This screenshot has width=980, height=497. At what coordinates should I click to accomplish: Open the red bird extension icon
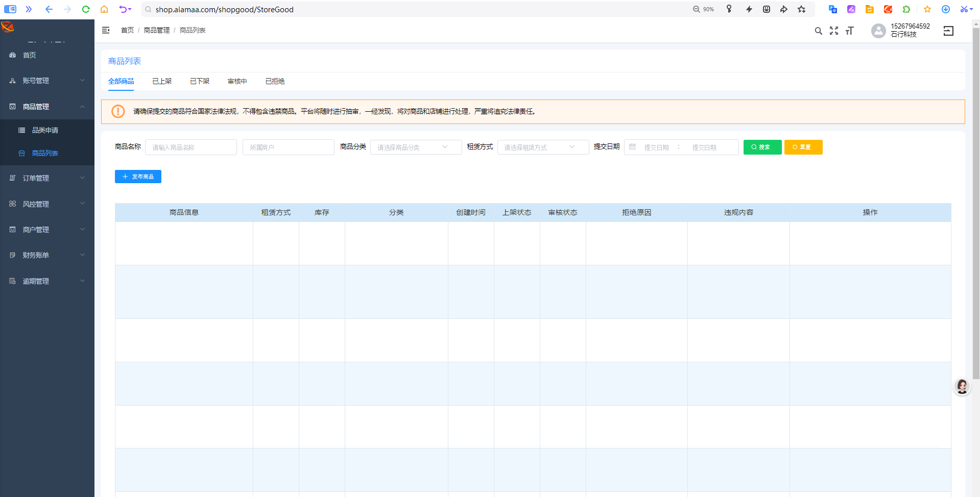coord(888,9)
